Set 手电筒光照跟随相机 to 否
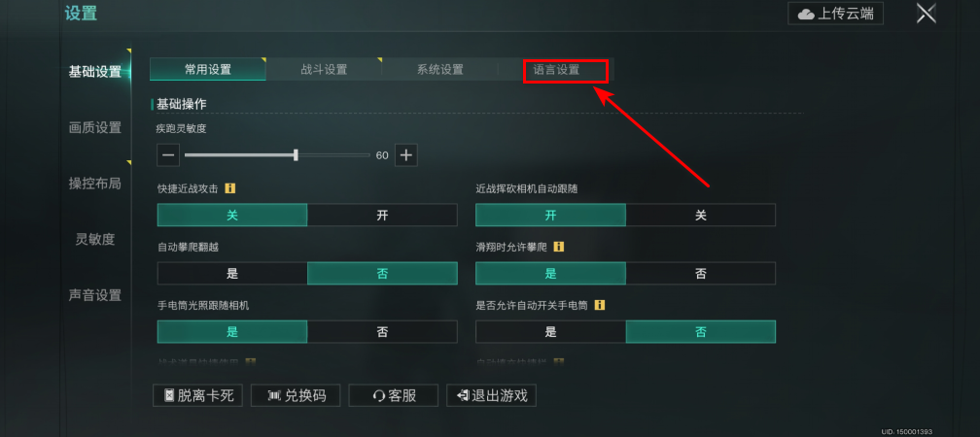 pyautogui.click(x=382, y=332)
